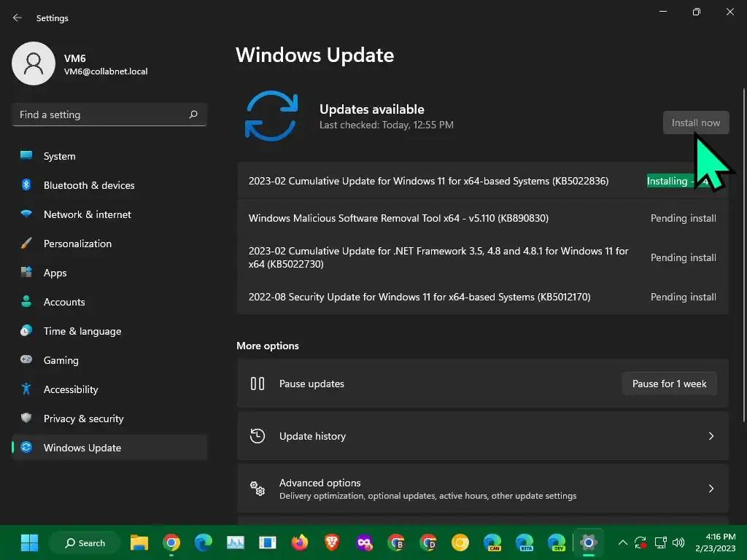The width and height of the screenshot is (747, 560).
Task: Open Gaming settings
Action: 109,360
